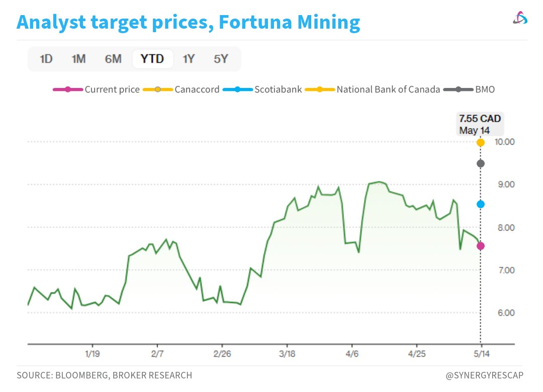Click the 8.00 price axis label
The height and width of the screenshot is (392, 543).
(x=506, y=228)
